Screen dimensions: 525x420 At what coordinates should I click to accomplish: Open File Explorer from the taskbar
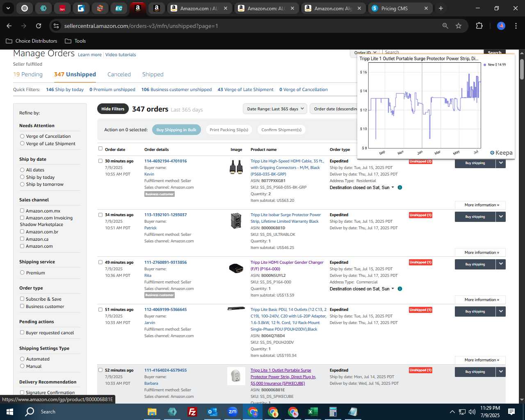tap(152, 412)
